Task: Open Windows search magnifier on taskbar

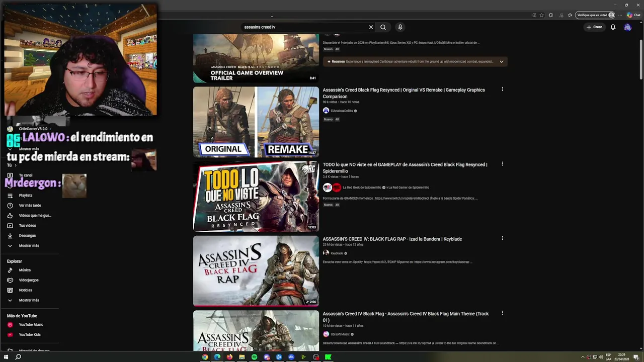Action: click(x=18, y=357)
